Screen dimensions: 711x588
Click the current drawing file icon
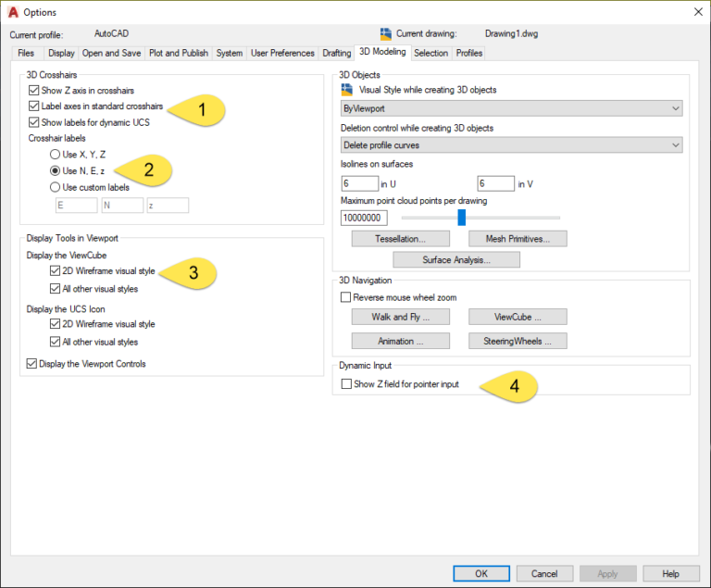386,34
